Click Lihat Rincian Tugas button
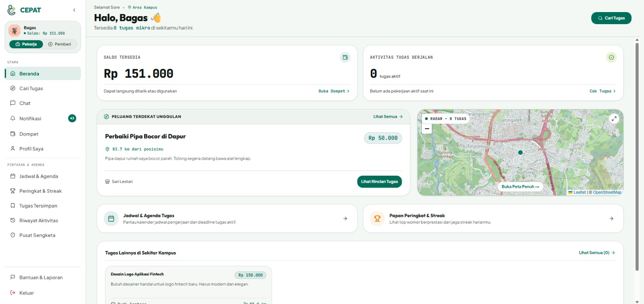The height and width of the screenshot is (304, 644). point(379,182)
